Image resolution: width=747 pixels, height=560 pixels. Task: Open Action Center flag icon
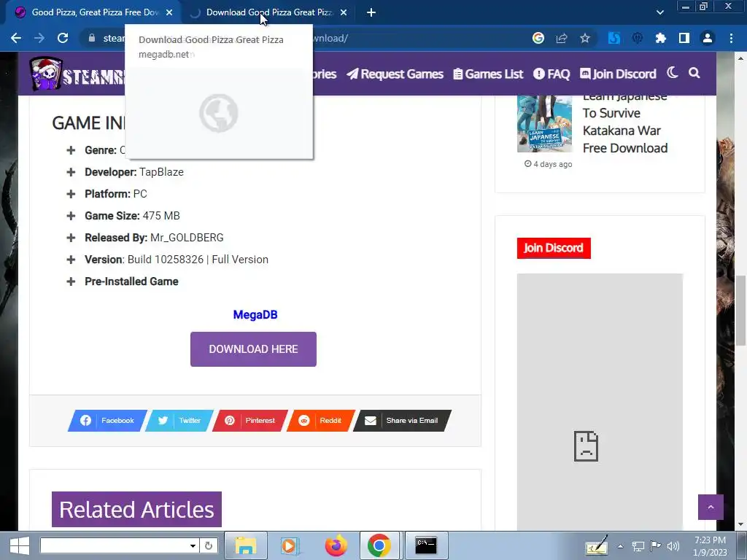[656, 546]
